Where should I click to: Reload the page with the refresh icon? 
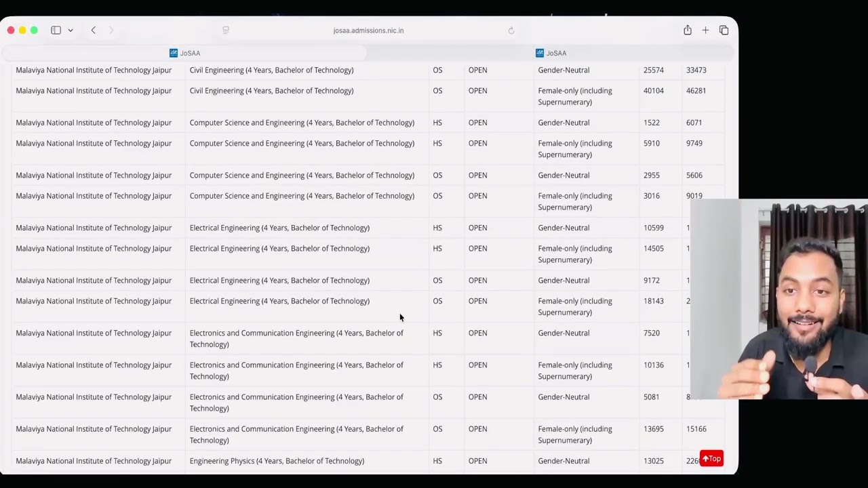pyautogui.click(x=511, y=30)
